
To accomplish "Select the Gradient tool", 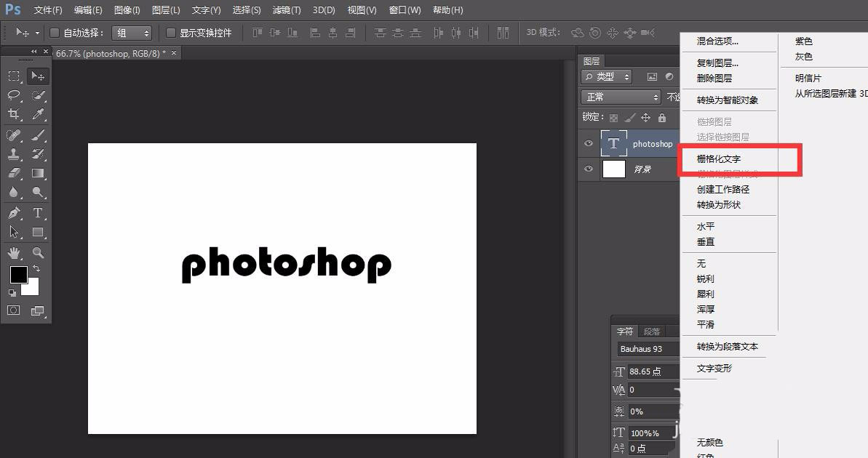I will [38, 173].
